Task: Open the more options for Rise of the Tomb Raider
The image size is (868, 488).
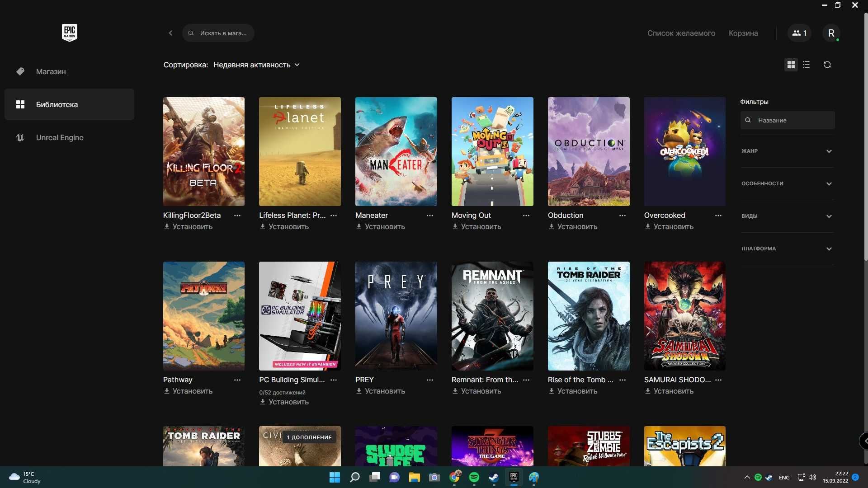Action: coord(623,380)
